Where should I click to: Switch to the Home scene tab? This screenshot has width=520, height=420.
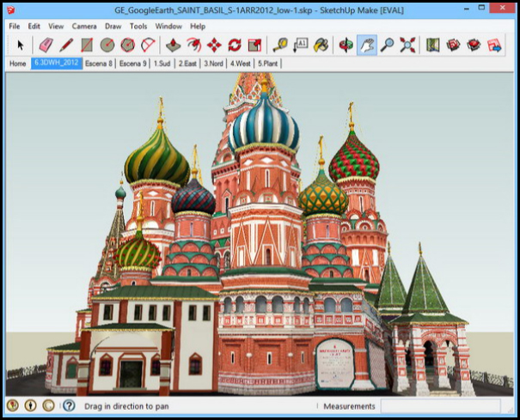[x=17, y=64]
